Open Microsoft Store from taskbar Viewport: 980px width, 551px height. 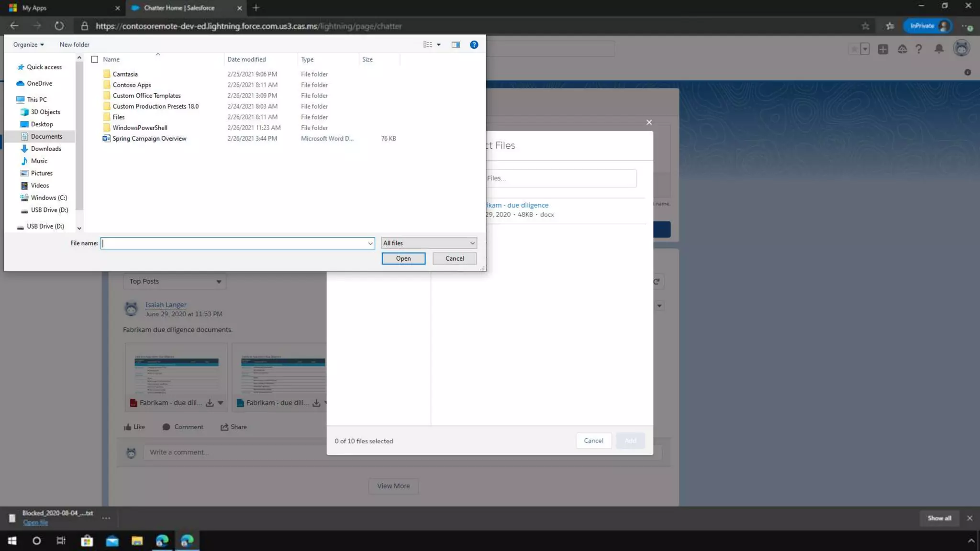pyautogui.click(x=87, y=540)
